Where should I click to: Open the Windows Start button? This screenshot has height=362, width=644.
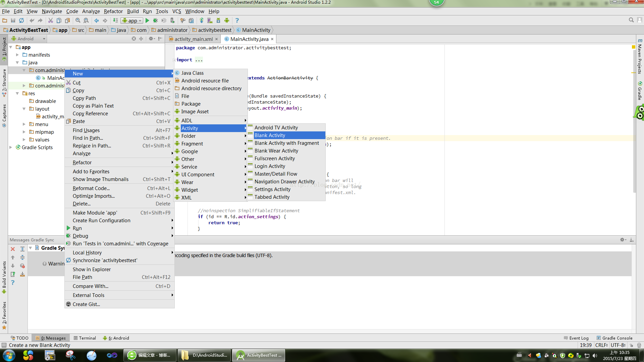tap(9, 355)
